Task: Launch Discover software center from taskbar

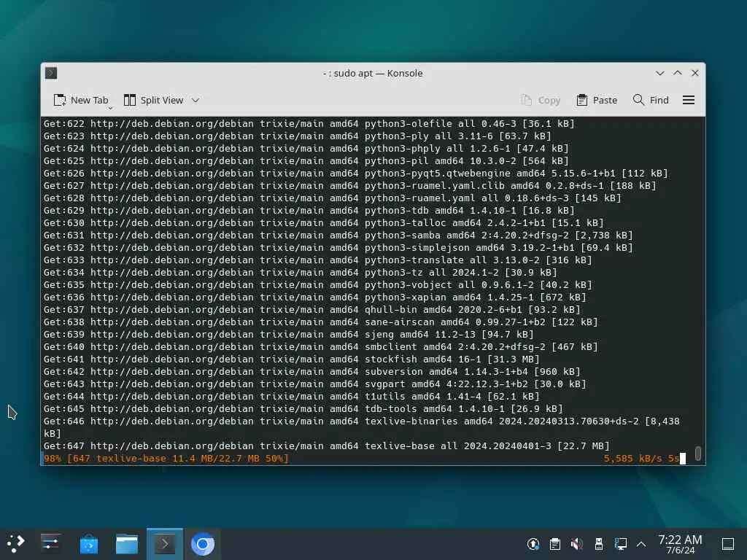Action: 88,544
